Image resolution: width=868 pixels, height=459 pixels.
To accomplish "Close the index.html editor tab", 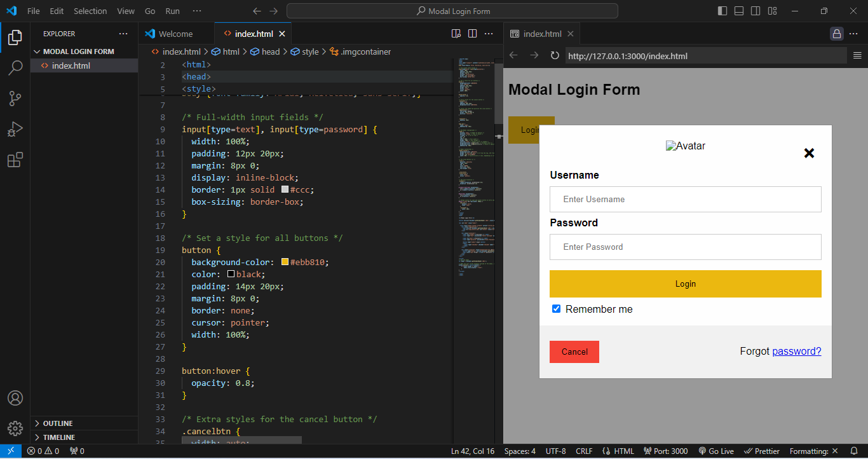I will pos(282,34).
